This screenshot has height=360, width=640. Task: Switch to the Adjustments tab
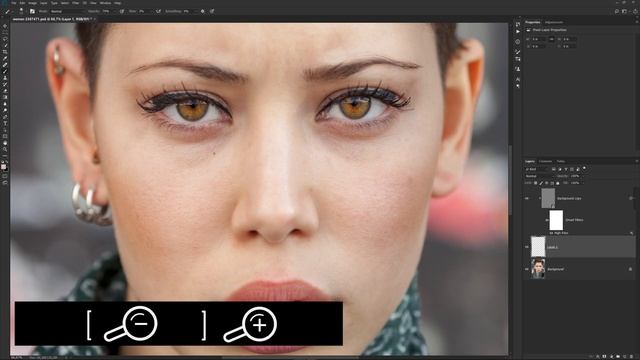pos(554,22)
